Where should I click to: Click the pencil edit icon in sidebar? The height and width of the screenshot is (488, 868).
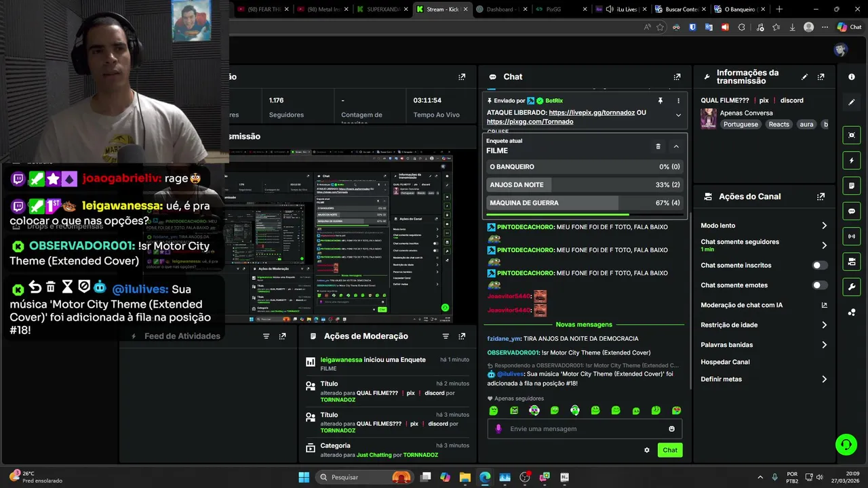click(852, 102)
